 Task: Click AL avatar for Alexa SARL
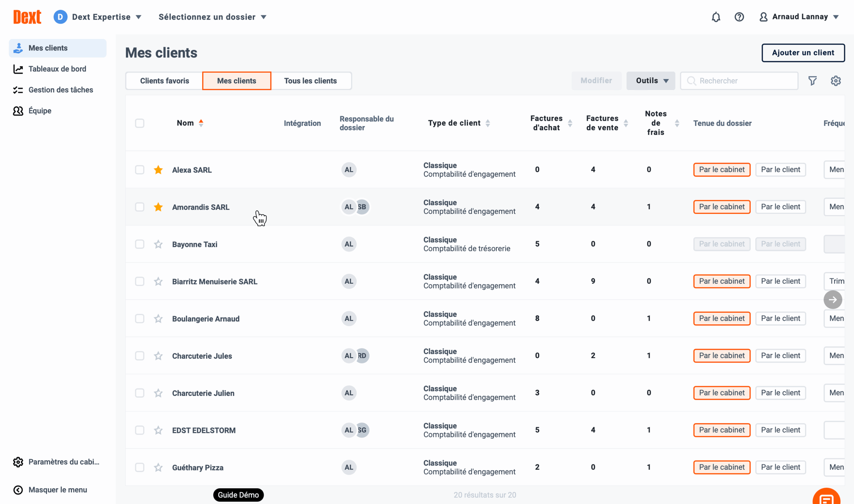(x=349, y=169)
